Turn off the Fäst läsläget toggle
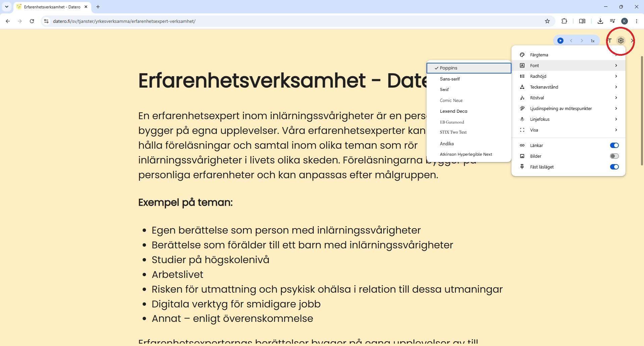 pyautogui.click(x=614, y=167)
